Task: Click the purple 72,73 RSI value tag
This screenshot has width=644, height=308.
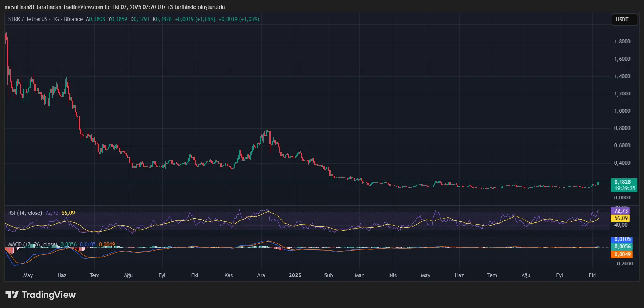Action: coord(621,211)
